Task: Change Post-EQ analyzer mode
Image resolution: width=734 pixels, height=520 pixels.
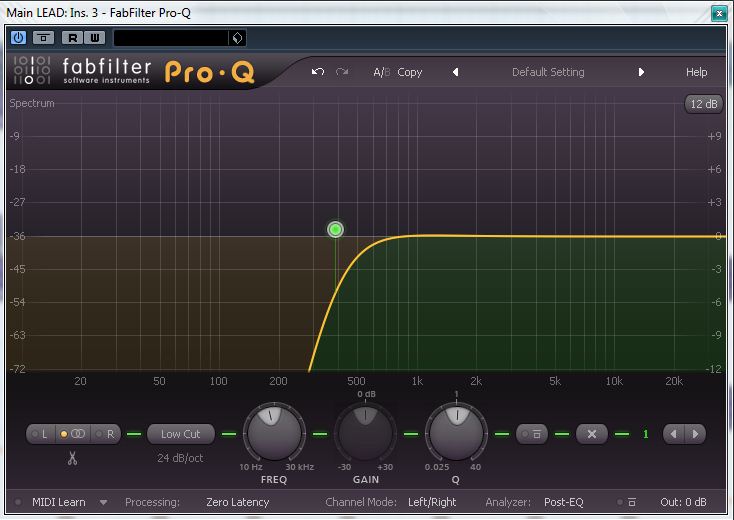Action: (564, 502)
